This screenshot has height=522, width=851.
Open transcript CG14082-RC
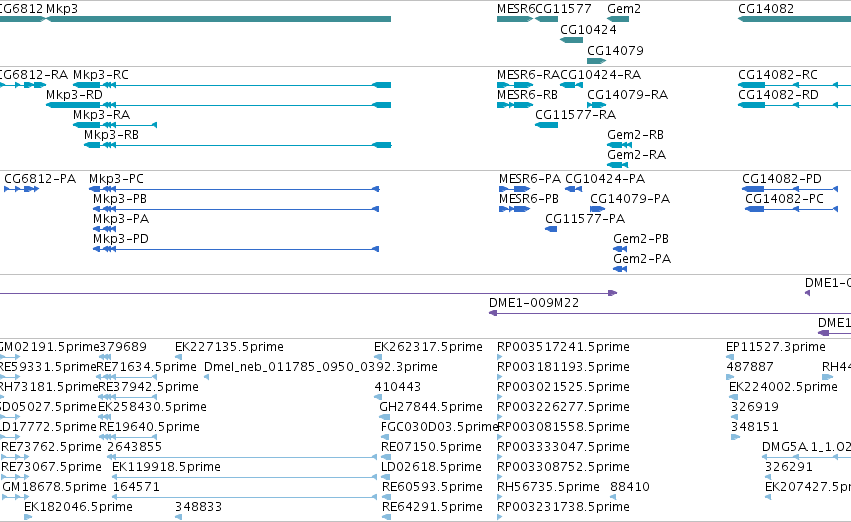pyautogui.click(x=795, y=85)
